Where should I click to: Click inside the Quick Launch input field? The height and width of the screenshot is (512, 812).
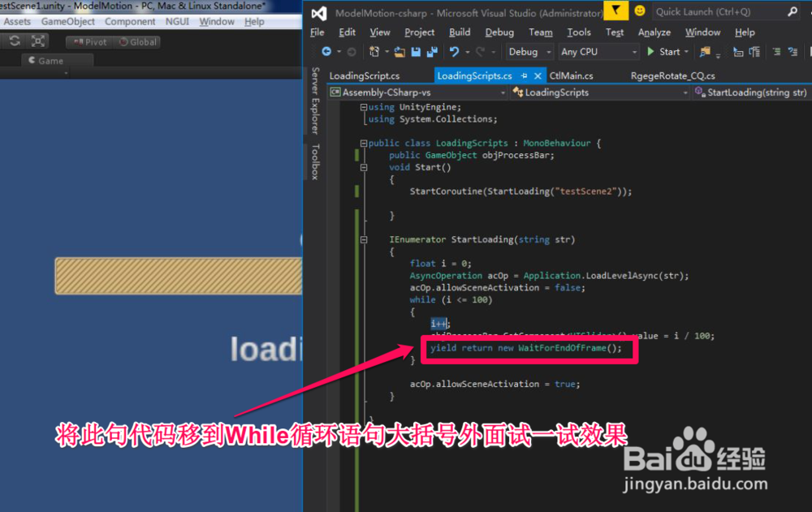click(x=715, y=11)
